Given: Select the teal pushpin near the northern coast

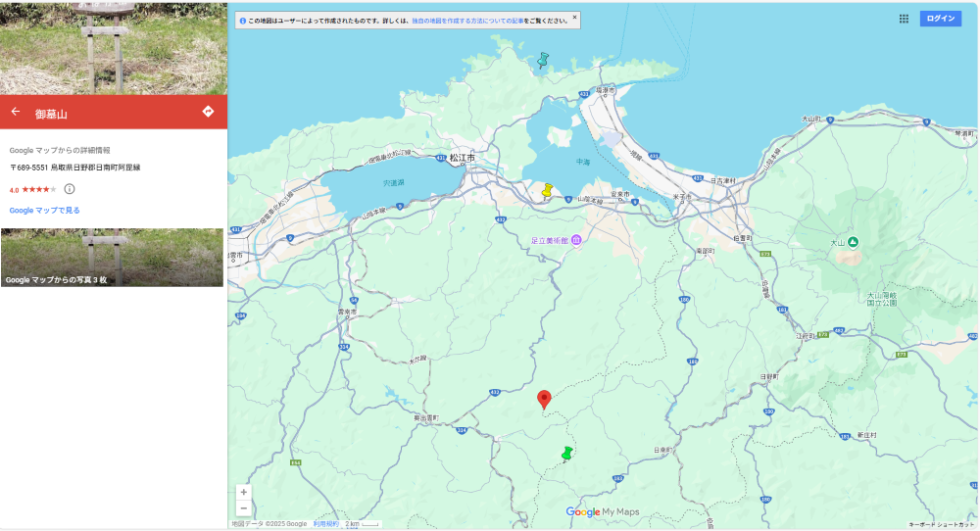Looking at the screenshot, I should point(543,61).
